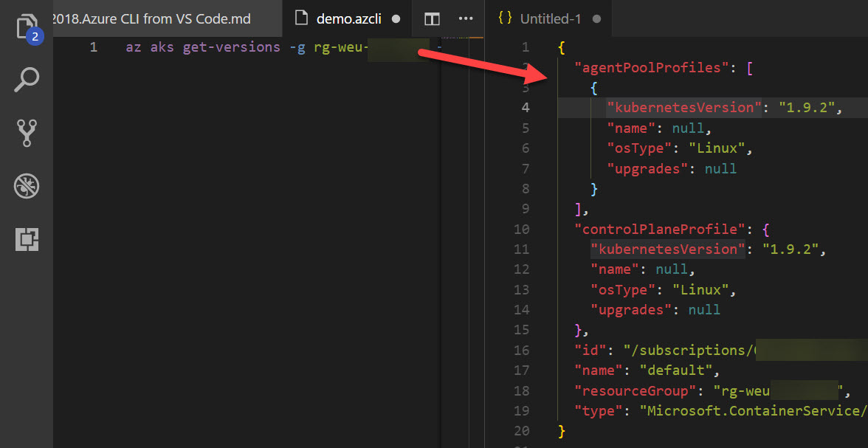This screenshot has width=868, height=448.
Task: Click the modified indicator dot on Untitled-1
Action: (x=596, y=18)
